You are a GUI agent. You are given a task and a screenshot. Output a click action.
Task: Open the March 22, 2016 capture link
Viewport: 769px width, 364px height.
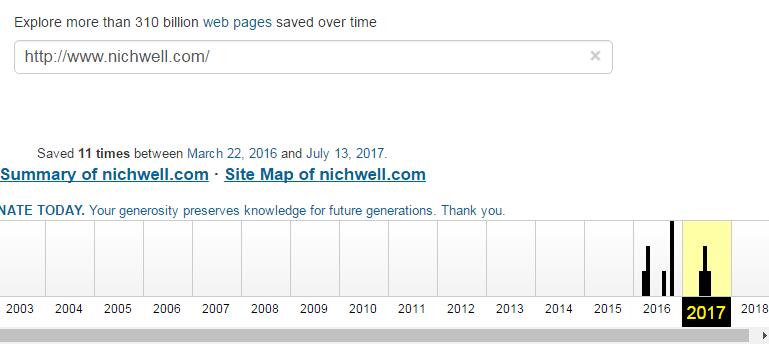(x=232, y=154)
